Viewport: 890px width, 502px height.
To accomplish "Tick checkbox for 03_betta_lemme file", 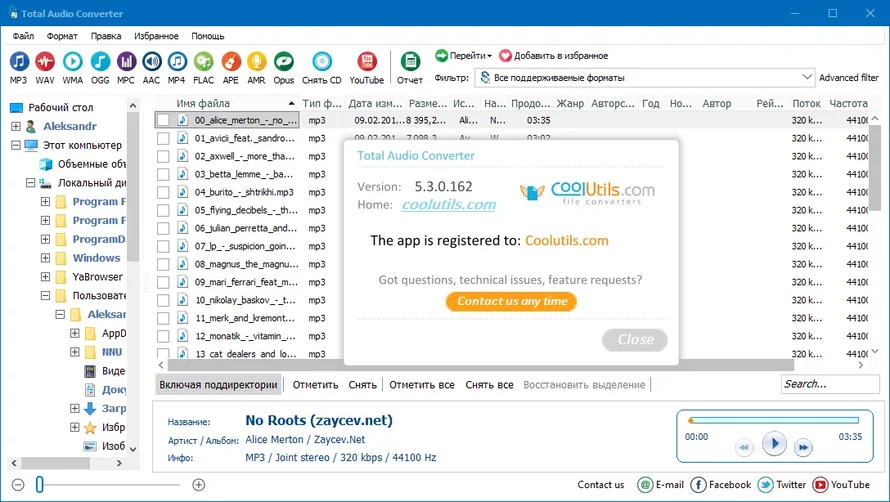I will coord(163,174).
